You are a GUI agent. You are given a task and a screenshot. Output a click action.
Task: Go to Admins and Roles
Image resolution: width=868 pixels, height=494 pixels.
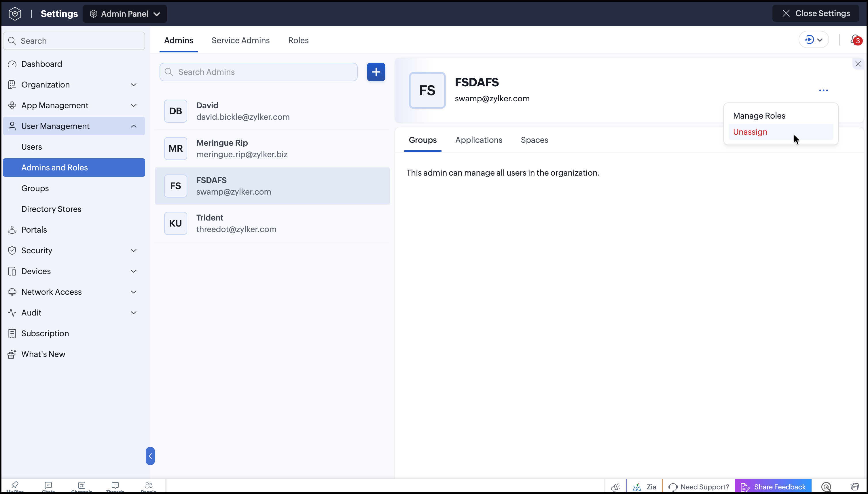tap(74, 167)
